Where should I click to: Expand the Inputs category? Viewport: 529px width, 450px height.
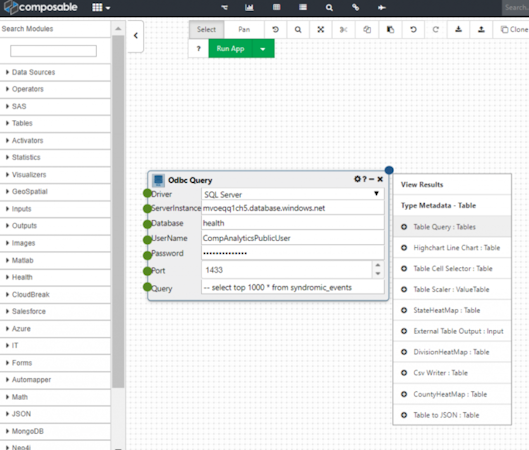[x=55, y=209]
